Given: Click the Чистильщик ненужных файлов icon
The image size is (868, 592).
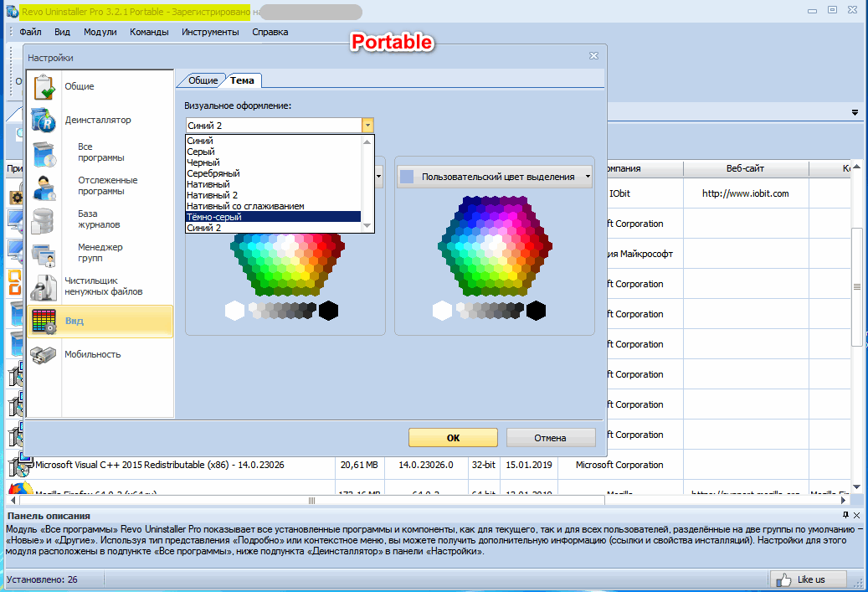Looking at the screenshot, I should (44, 287).
